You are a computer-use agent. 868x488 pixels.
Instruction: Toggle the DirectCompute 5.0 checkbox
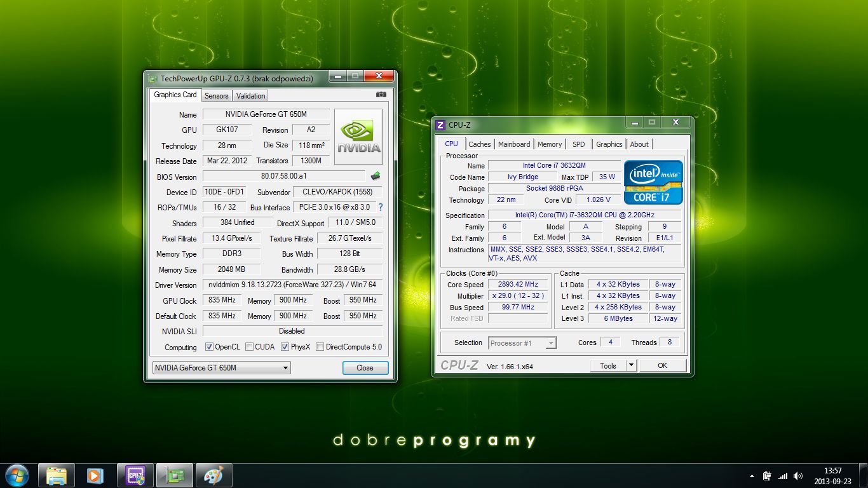pyautogui.click(x=320, y=347)
